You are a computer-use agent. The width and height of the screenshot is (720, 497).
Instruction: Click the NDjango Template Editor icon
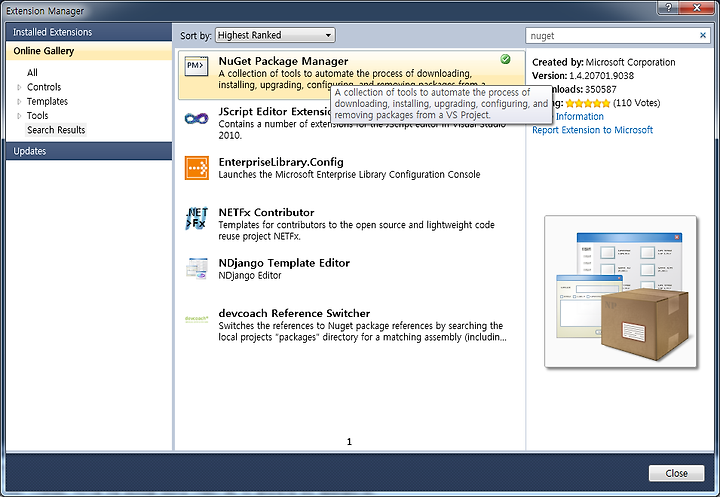tap(197, 269)
